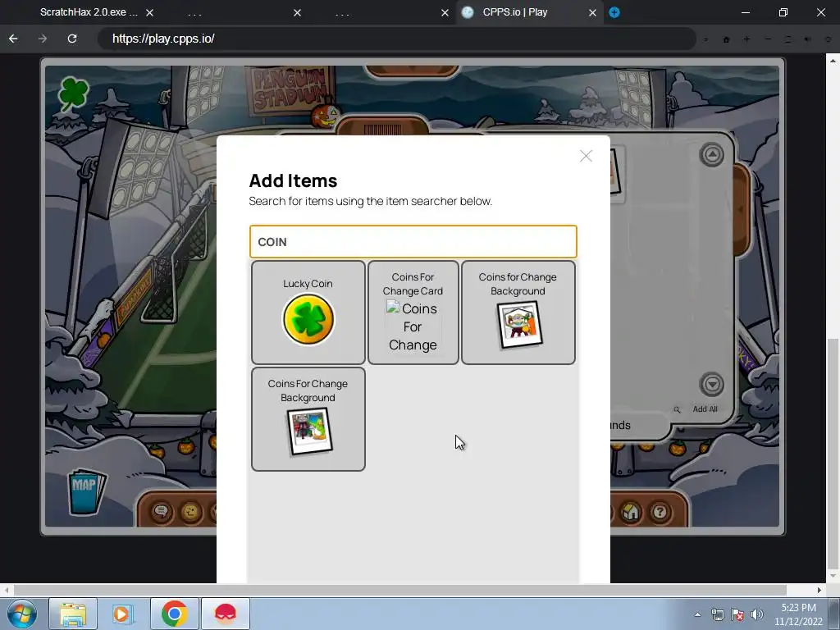The image size is (840, 630).
Task: Close the ScratchHax 2.0.exe tab
Action: 150,12
